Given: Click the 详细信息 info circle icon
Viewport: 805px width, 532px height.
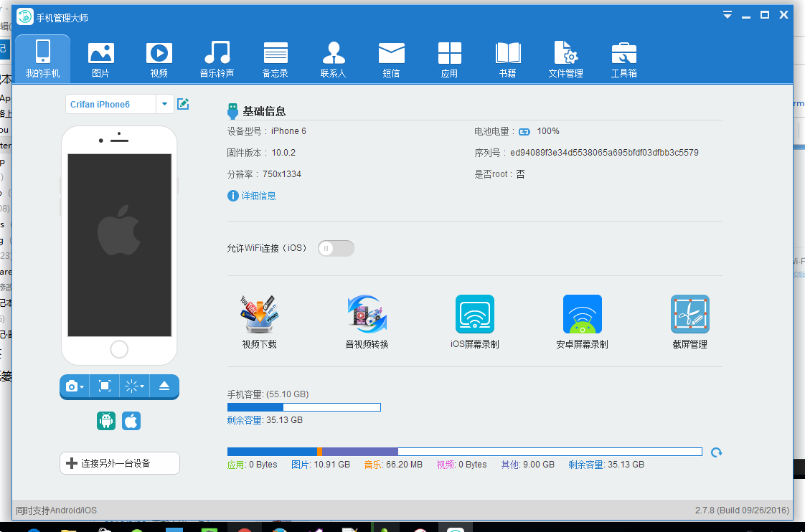Looking at the screenshot, I should point(233,196).
